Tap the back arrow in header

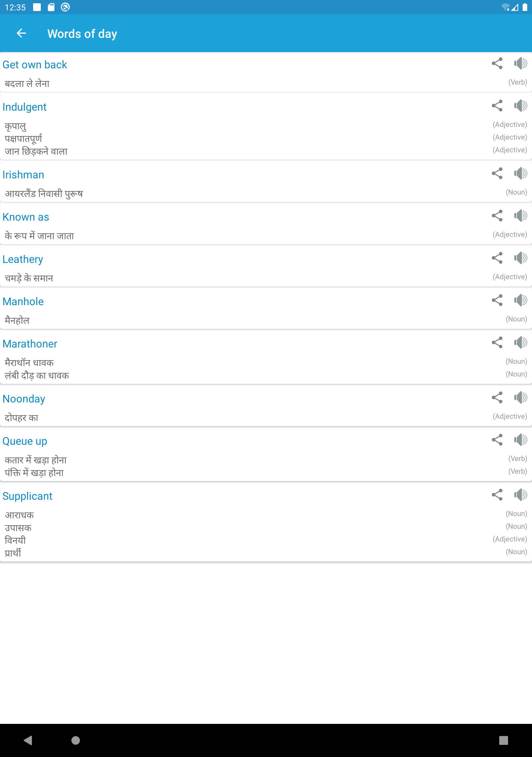(x=21, y=33)
